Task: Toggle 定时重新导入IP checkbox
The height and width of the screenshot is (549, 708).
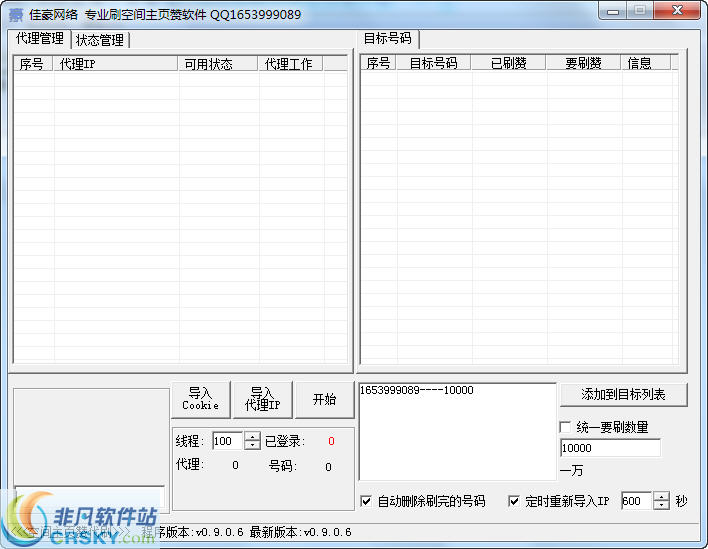Action: tap(513, 501)
